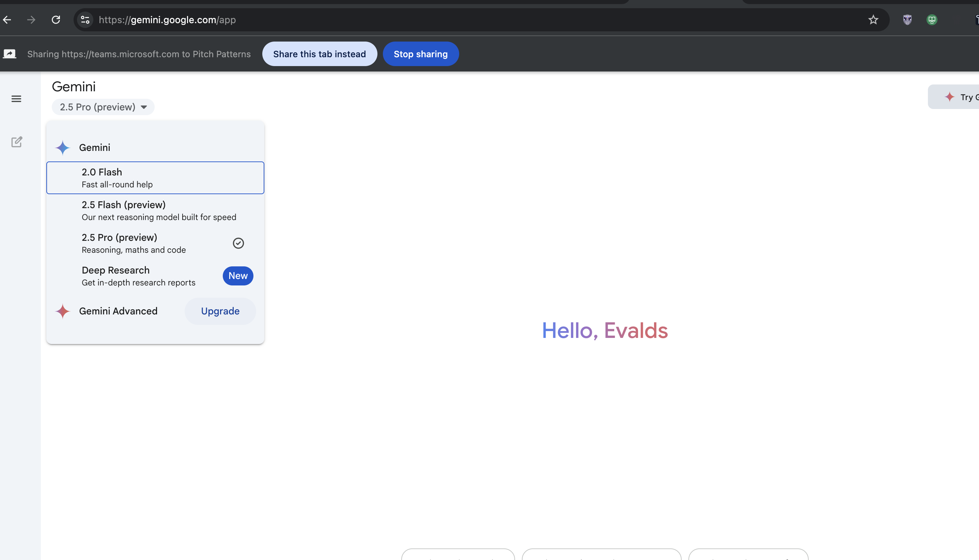
Task: Go back with browser back arrow
Action: pos(7,20)
